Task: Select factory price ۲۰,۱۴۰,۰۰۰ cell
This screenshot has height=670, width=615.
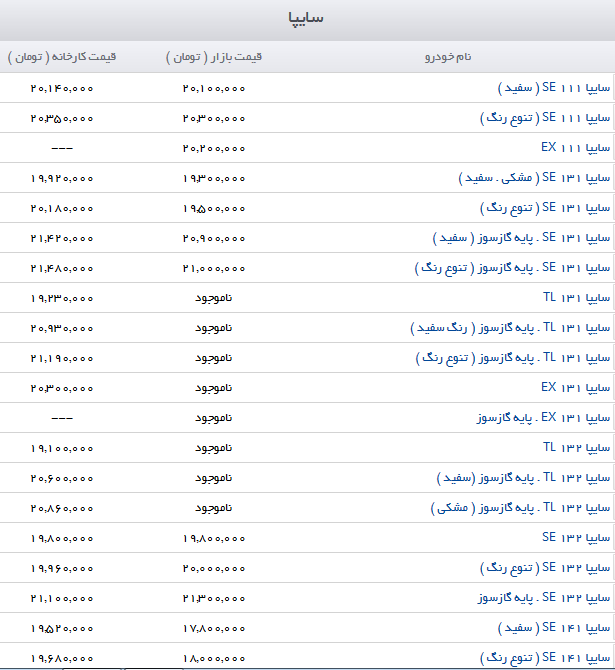Action: click(x=62, y=88)
